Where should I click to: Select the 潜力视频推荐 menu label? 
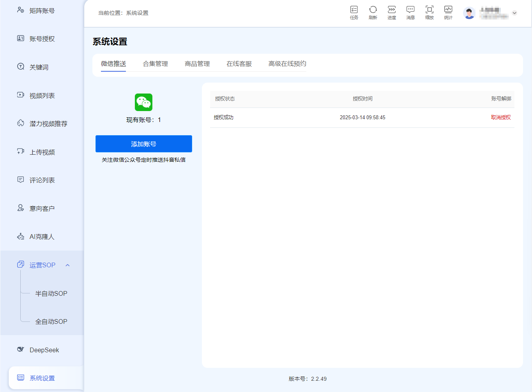[48, 124]
